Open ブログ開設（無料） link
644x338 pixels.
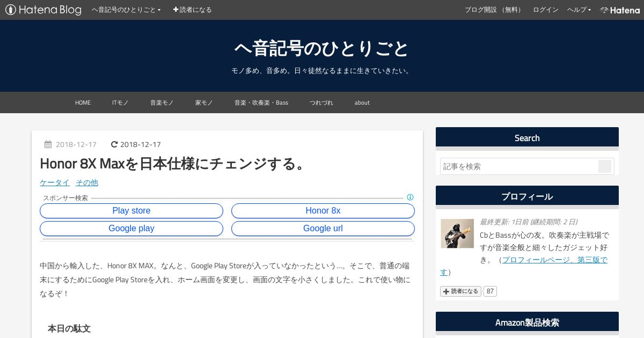tap(494, 10)
